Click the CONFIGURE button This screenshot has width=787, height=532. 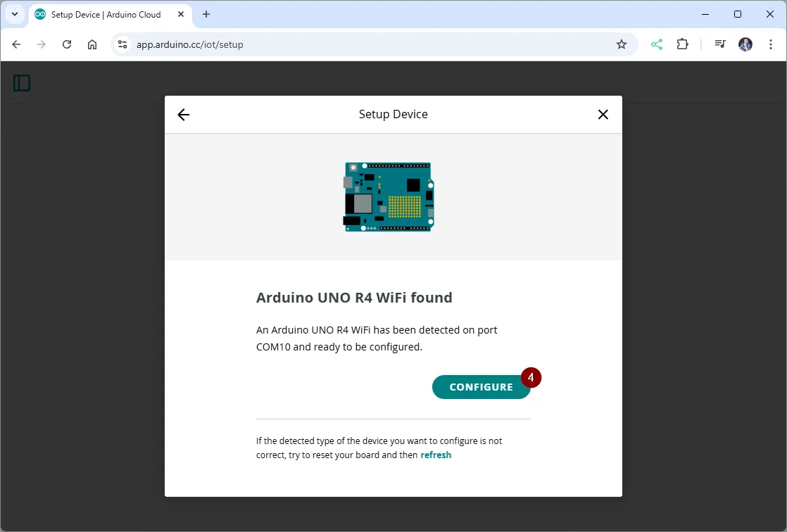click(x=481, y=387)
